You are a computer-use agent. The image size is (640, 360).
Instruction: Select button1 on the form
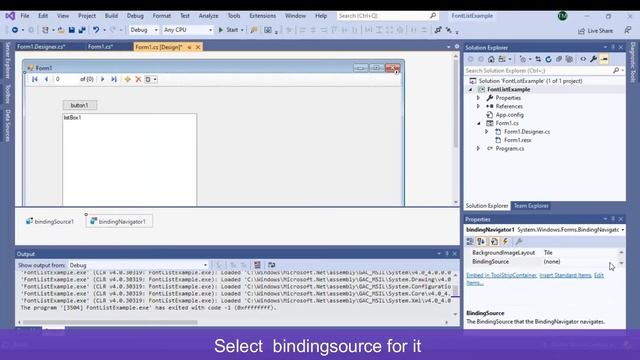(80, 105)
